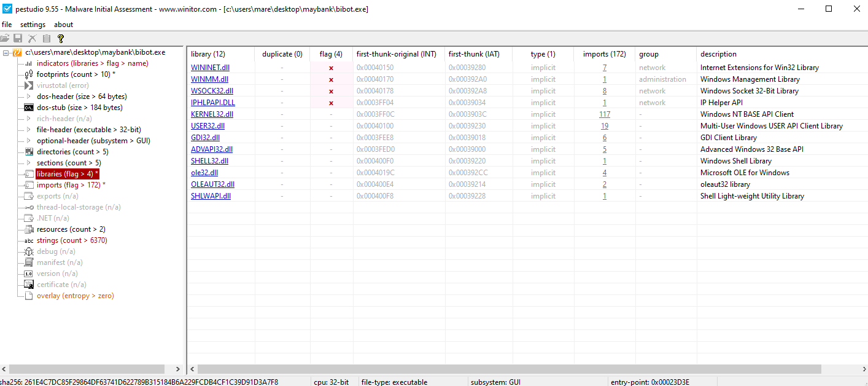Collapse the bibot.exe root tree node
868x386 pixels.
[6, 53]
